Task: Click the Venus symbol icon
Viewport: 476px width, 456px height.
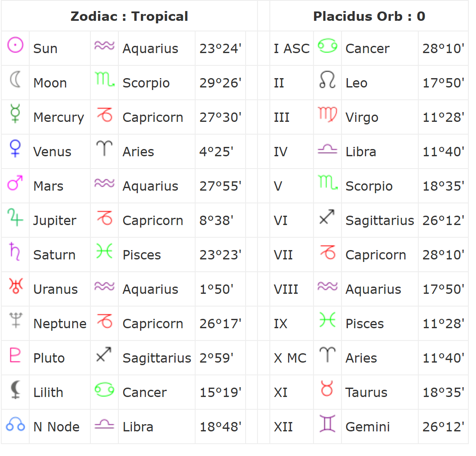Action: coord(15,148)
